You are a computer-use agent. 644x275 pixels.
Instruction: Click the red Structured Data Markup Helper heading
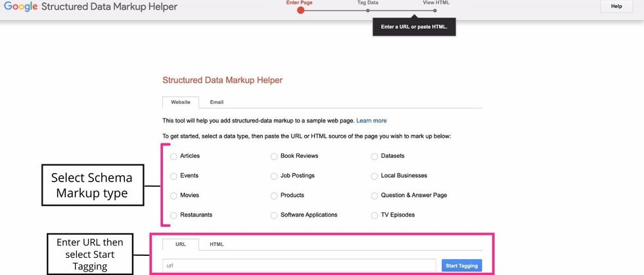tap(223, 80)
